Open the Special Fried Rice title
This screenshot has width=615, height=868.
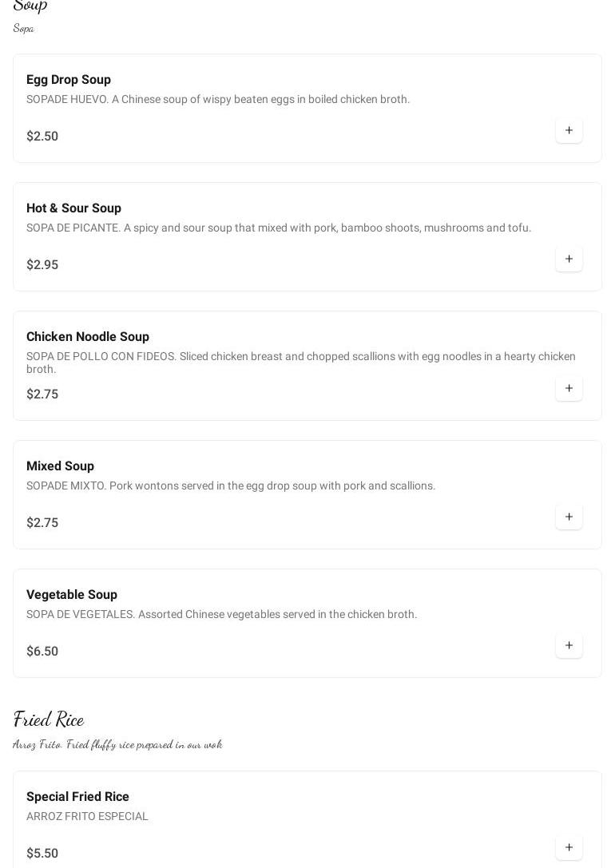77,797
